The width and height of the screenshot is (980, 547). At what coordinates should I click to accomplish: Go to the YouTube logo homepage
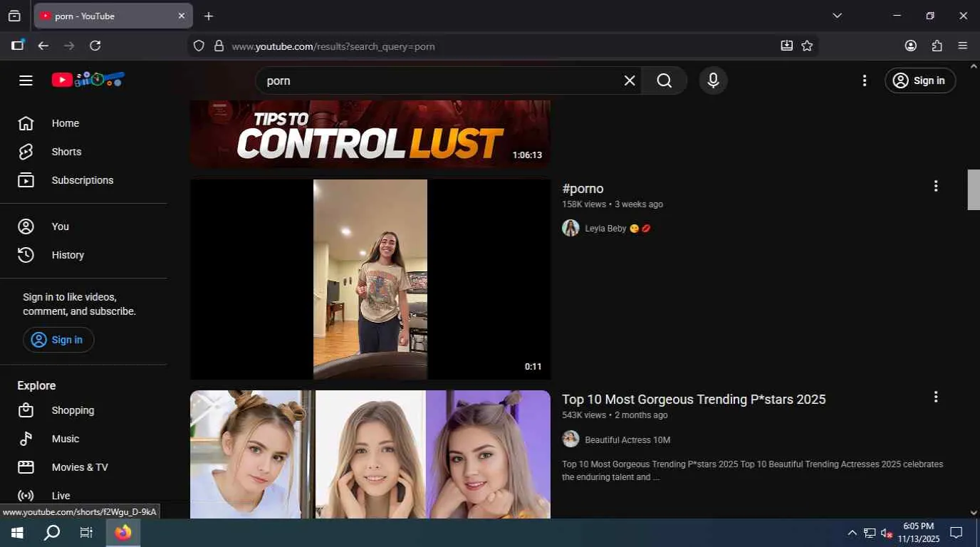[x=88, y=80]
